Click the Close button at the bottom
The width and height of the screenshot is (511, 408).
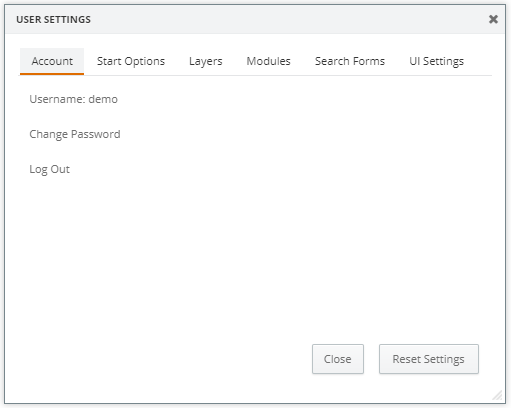338,359
